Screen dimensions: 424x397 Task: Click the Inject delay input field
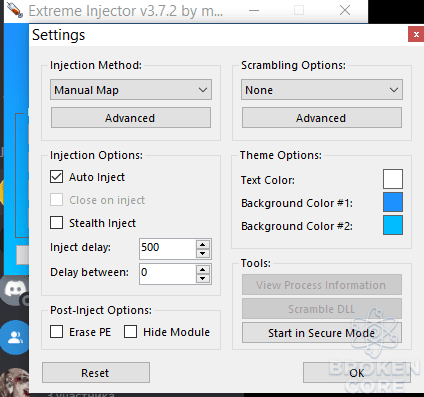(168, 249)
